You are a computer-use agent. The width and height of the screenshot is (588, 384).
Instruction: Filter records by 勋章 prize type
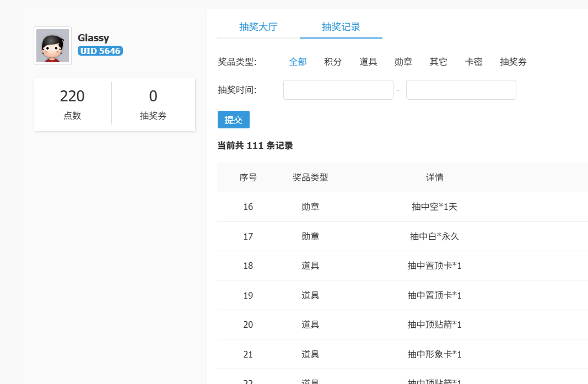[403, 62]
